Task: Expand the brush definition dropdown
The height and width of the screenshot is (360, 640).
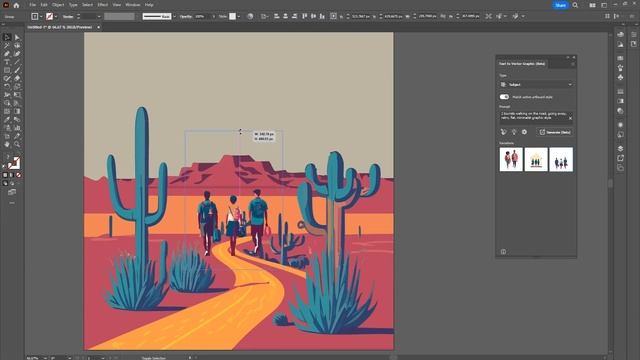Action: click(x=174, y=16)
